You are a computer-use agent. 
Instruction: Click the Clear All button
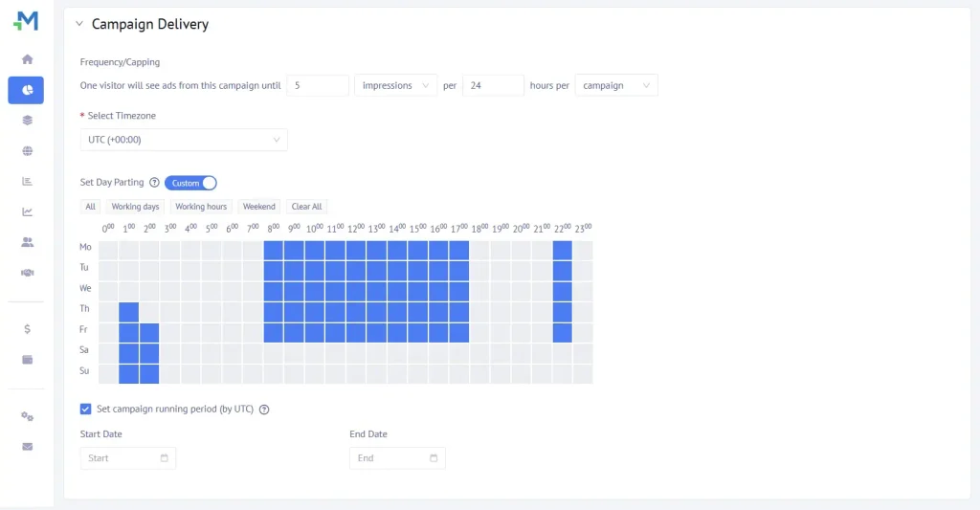click(307, 207)
